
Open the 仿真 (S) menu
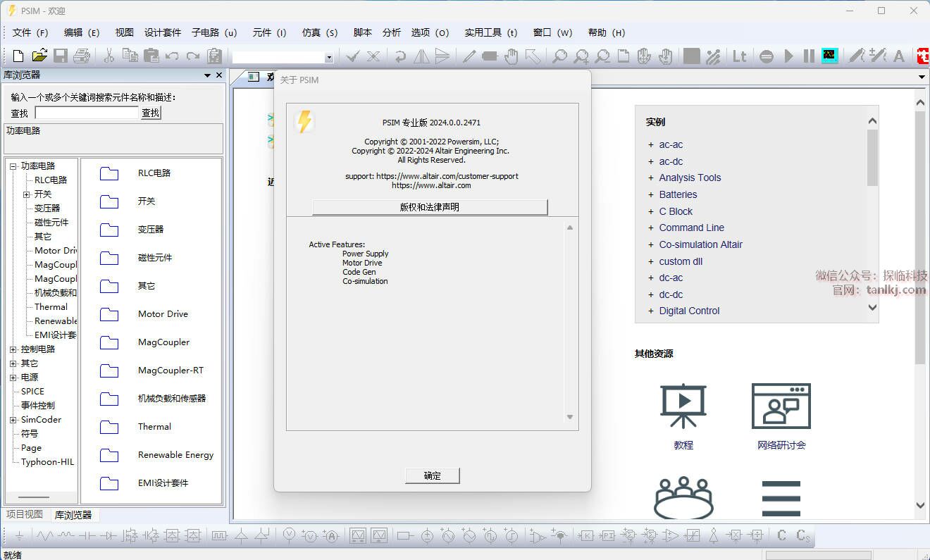coord(320,32)
